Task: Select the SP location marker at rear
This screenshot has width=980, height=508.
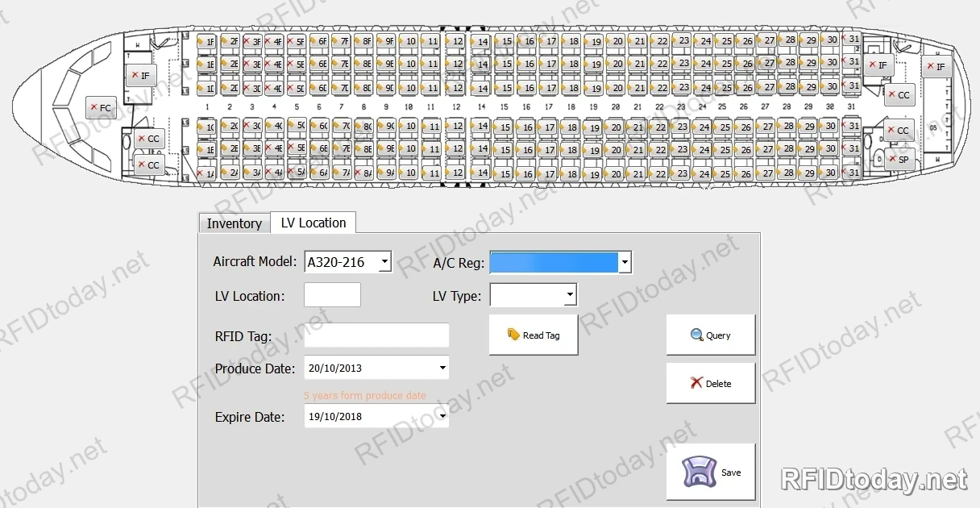Action: (x=899, y=159)
